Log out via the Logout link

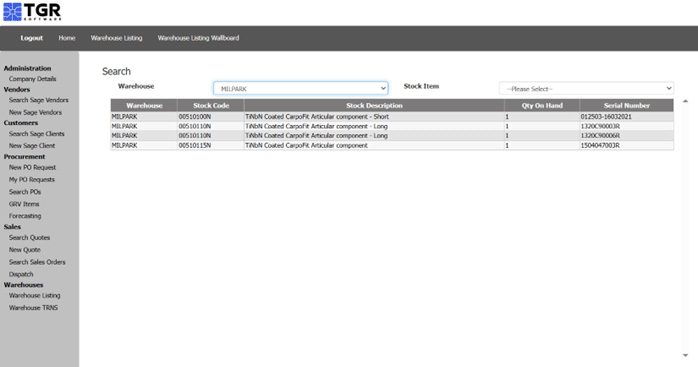click(32, 38)
